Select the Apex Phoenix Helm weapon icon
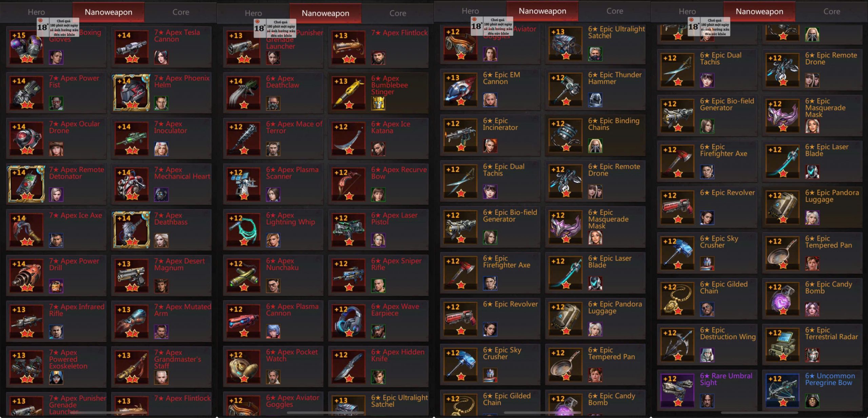Viewport: 868px width, 418px height. (131, 93)
